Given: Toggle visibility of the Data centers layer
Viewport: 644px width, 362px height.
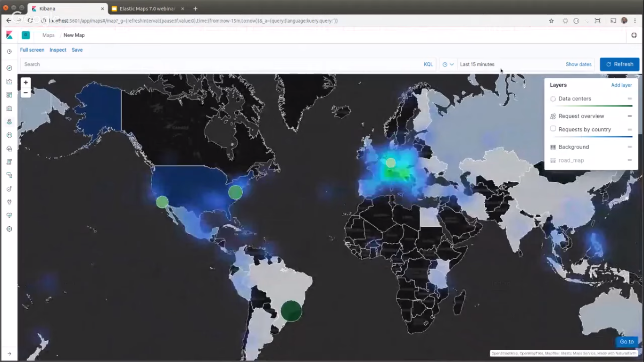Looking at the screenshot, I should [x=553, y=99].
